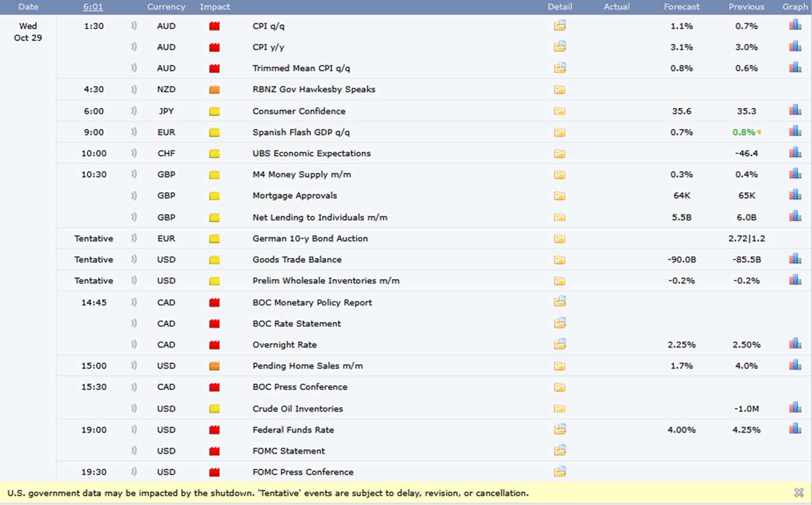Viewport: 812px width, 505px height.
Task: Open detail folder for AUD CPI q/q
Action: [560, 26]
